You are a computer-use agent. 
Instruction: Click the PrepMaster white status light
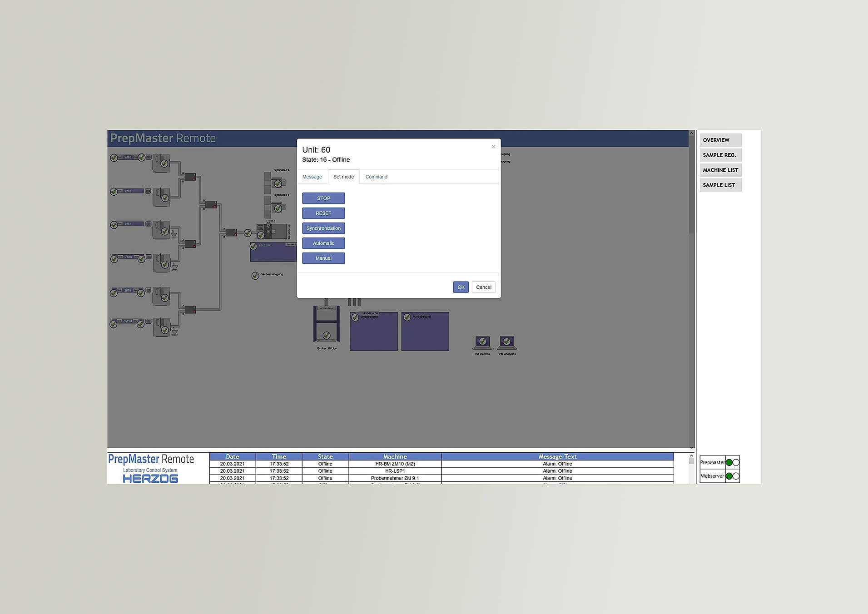click(736, 462)
